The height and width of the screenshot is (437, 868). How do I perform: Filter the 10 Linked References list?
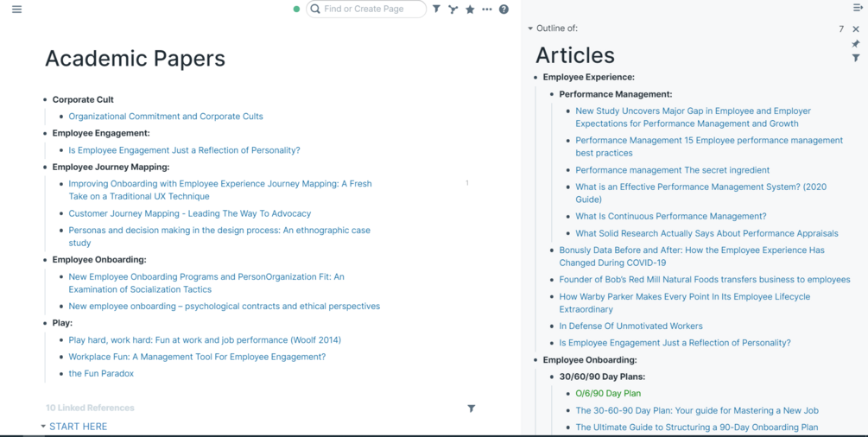coord(471,408)
